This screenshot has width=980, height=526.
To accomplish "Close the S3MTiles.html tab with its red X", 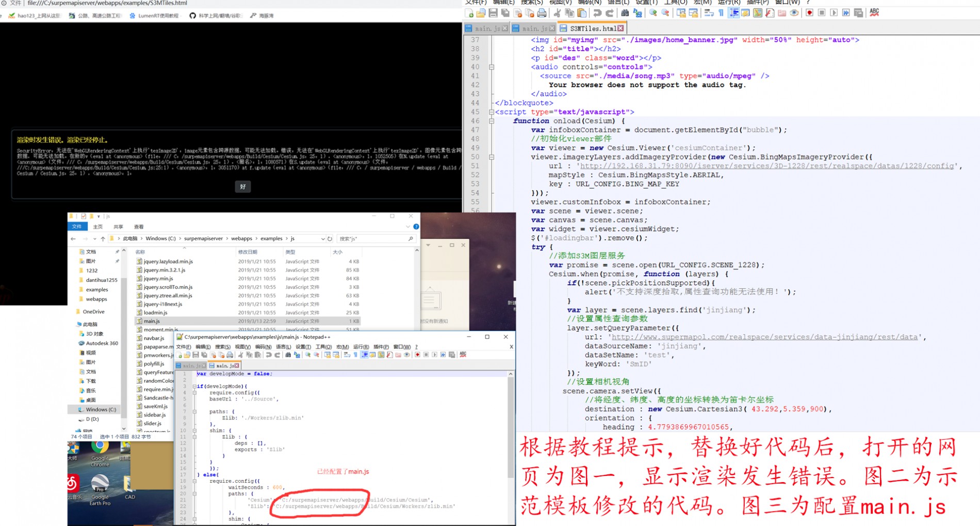I will click(x=621, y=28).
